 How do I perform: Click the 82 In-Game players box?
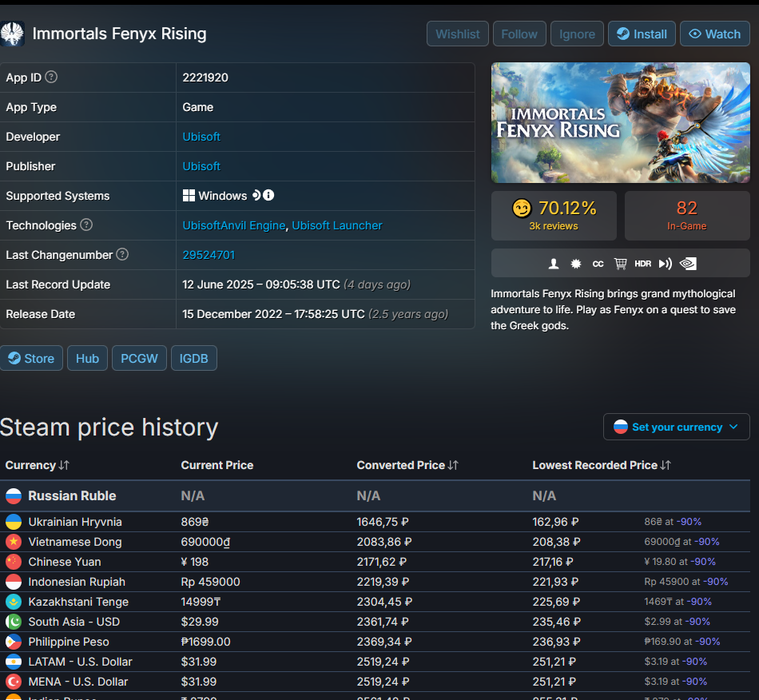687,216
